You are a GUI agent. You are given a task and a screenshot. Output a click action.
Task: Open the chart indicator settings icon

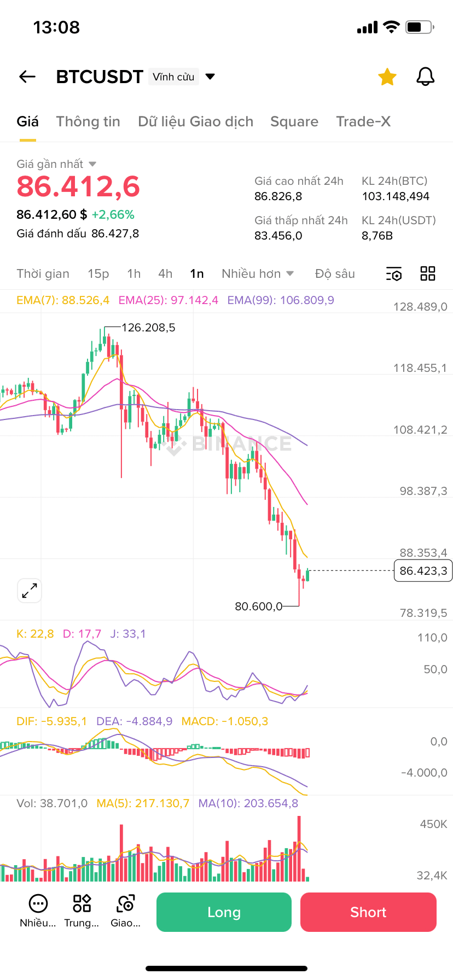click(394, 274)
